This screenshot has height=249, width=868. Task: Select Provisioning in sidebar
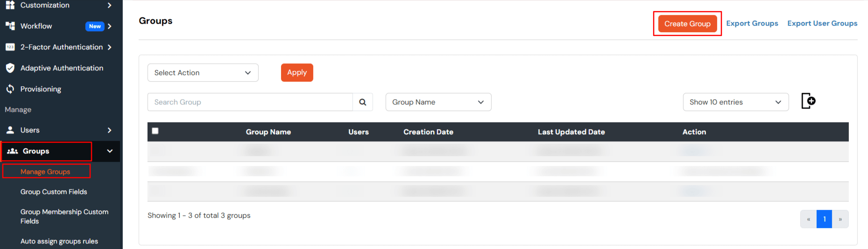(x=41, y=89)
